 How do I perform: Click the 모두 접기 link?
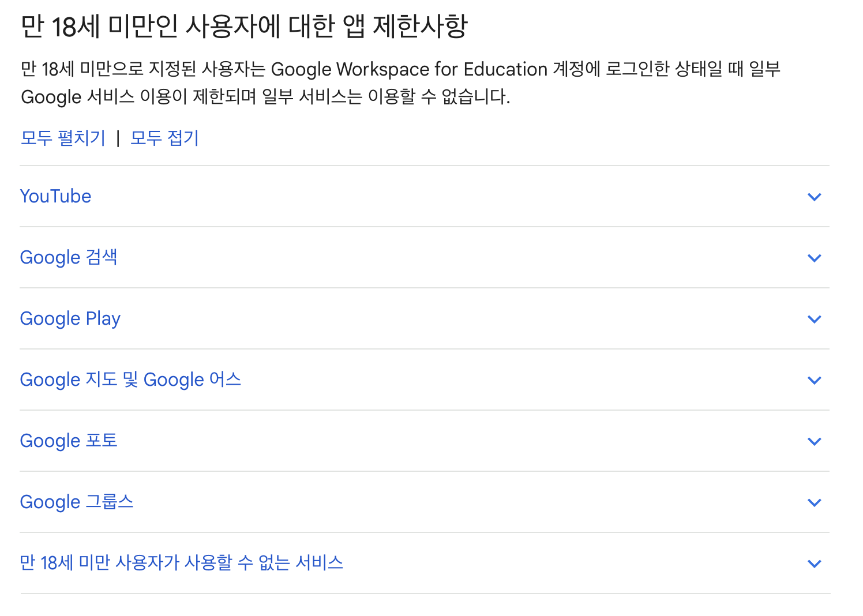tap(165, 138)
